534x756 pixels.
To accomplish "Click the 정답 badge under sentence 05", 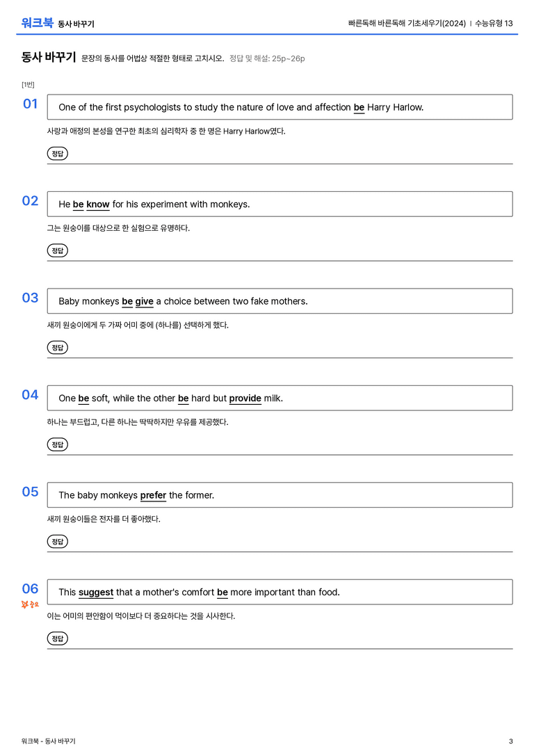I will 57,541.
